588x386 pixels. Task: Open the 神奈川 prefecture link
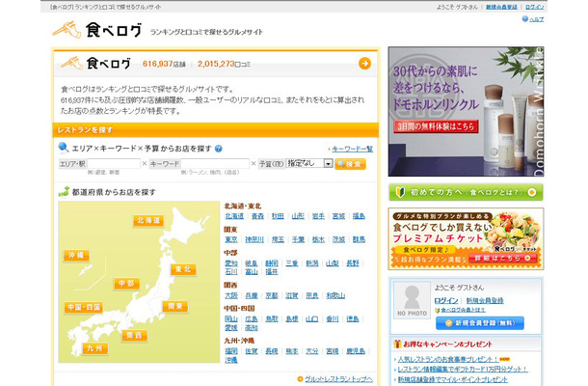[x=254, y=239]
